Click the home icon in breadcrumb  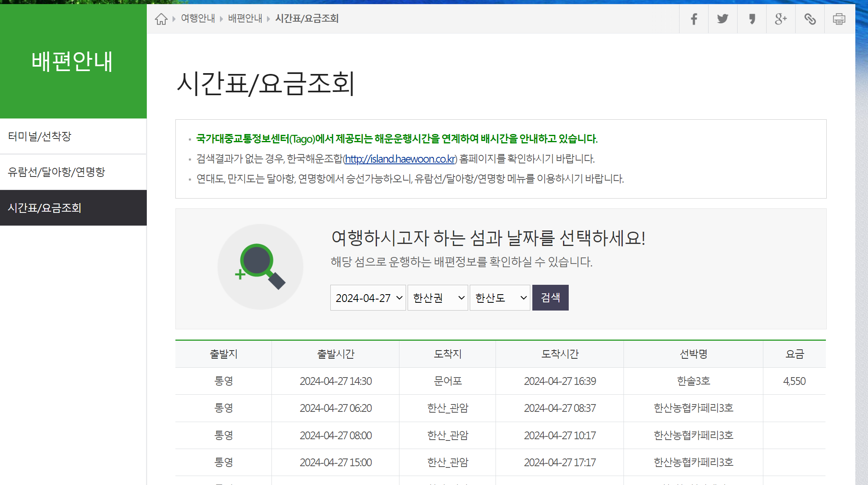pyautogui.click(x=161, y=19)
